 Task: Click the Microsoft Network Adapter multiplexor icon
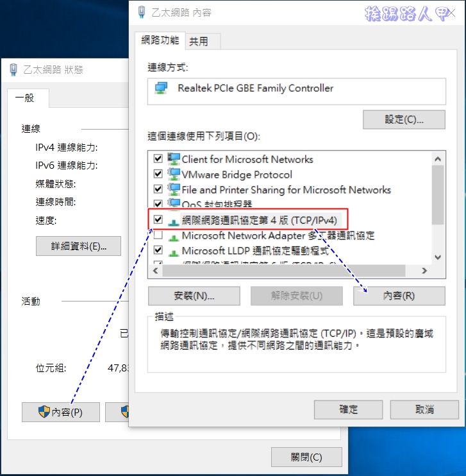pyautogui.click(x=174, y=237)
